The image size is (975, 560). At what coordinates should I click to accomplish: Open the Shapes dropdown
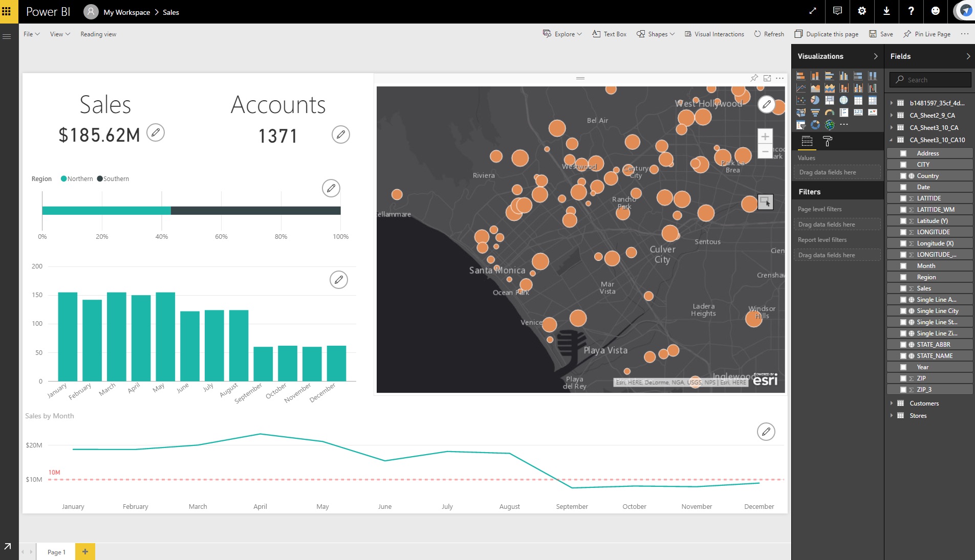(656, 34)
